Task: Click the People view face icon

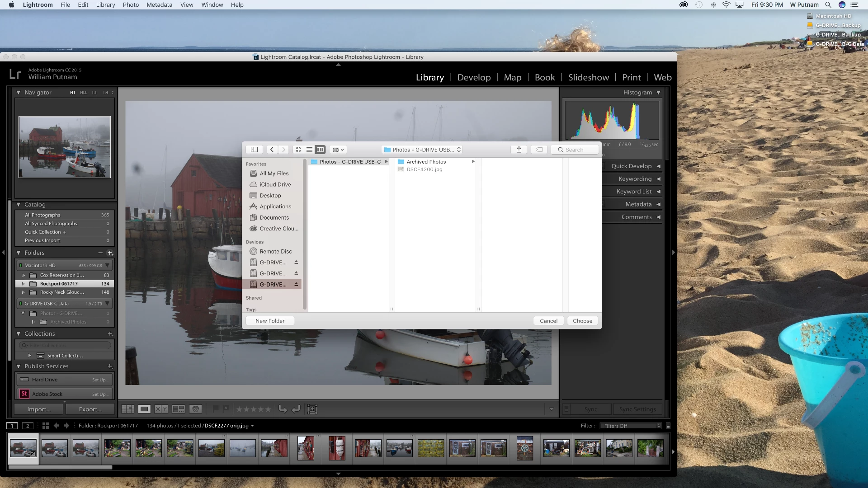Action: click(x=195, y=409)
